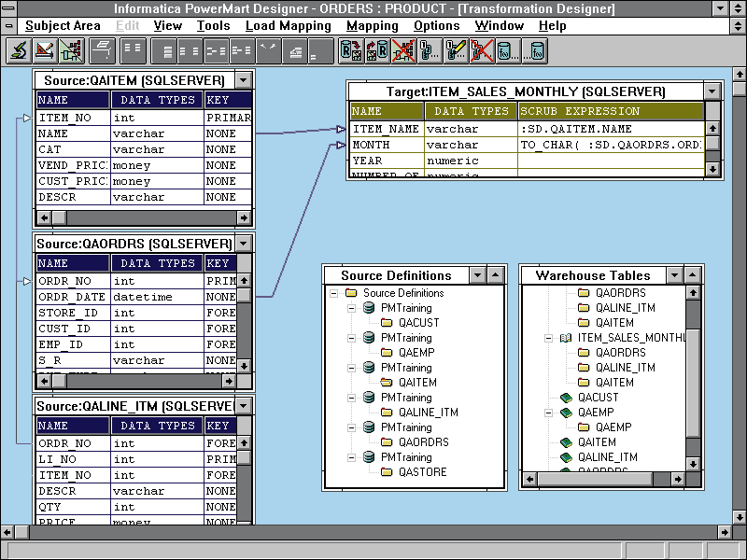Click the f(x) cylinder icon followed by dots

pos(508,50)
